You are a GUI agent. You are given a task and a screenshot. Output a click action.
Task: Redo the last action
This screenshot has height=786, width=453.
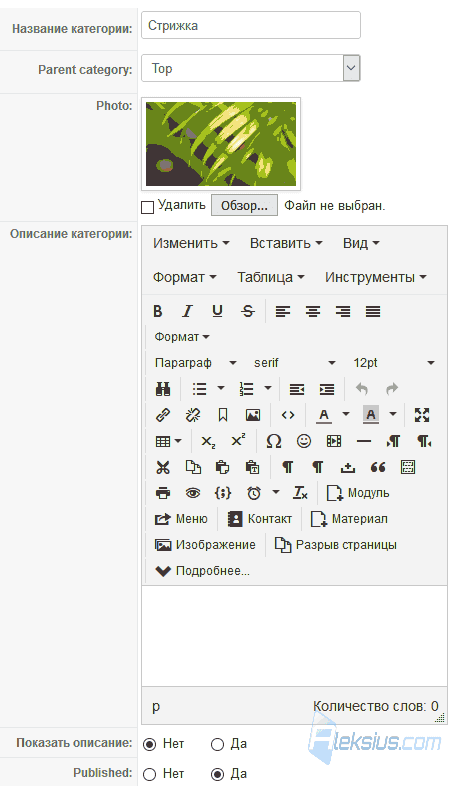coord(392,389)
